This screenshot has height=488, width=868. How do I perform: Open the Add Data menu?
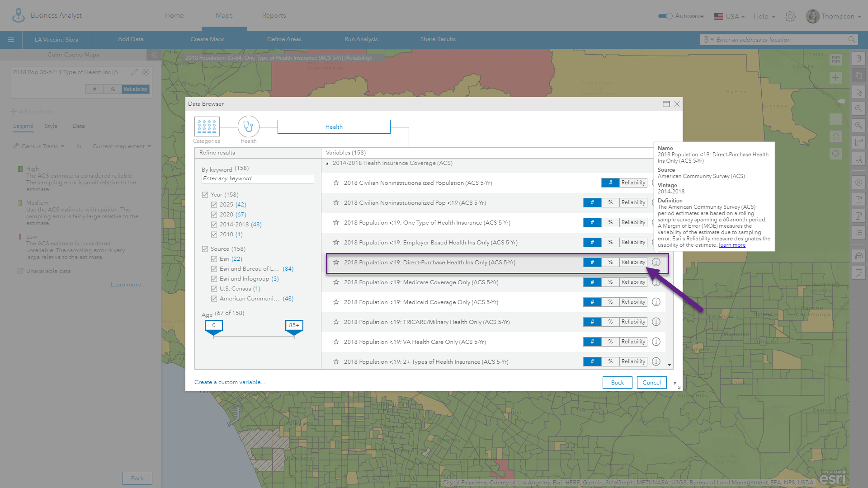[x=131, y=39]
